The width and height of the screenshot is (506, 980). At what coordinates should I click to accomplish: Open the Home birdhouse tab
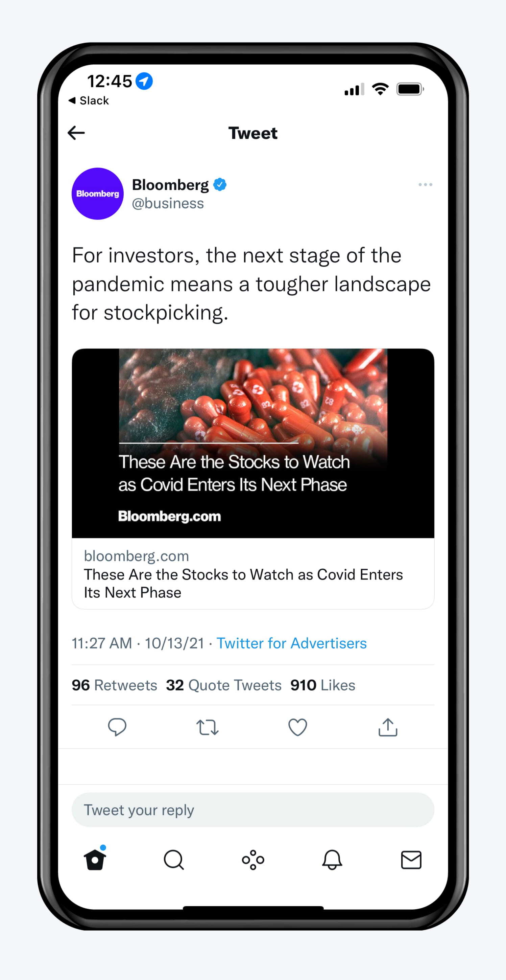point(95,858)
